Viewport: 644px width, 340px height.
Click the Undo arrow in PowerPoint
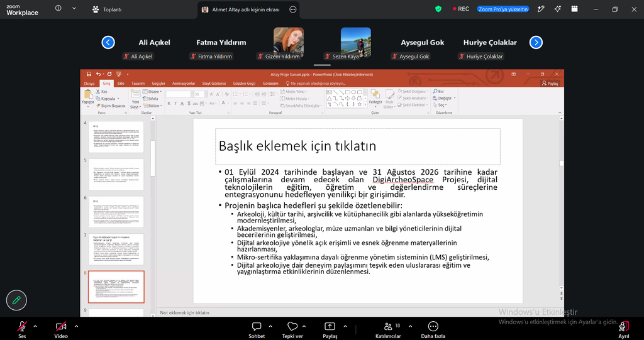(98, 74)
